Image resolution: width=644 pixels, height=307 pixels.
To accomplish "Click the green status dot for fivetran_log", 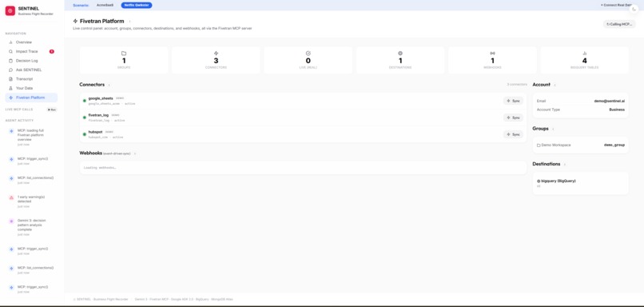I will tap(85, 118).
